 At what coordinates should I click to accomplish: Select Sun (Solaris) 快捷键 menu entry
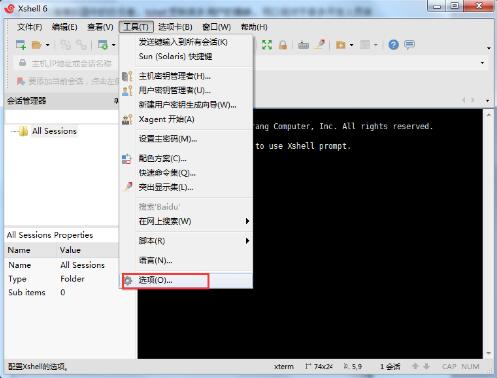186,56
